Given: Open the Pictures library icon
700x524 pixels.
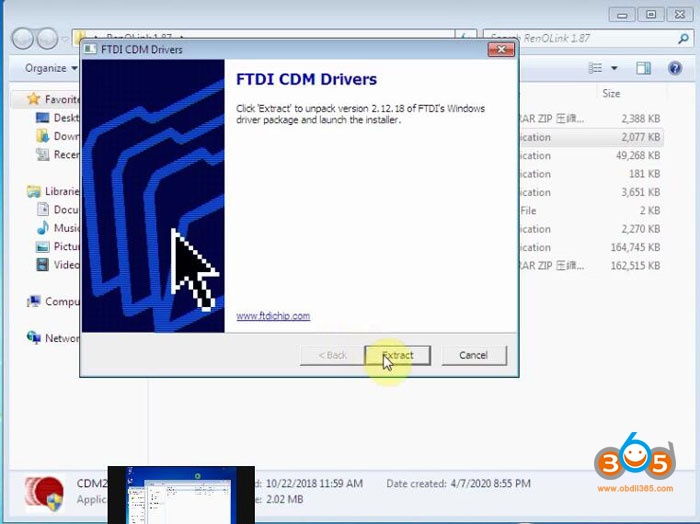Looking at the screenshot, I should point(42,246).
